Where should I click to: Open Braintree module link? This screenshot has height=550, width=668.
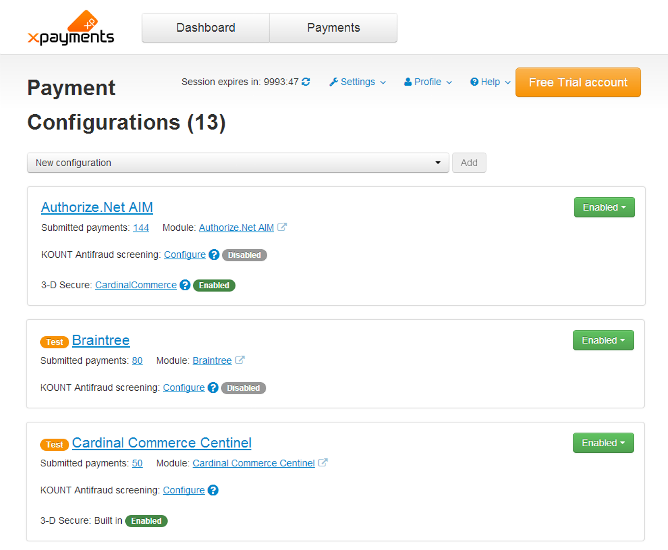[212, 361]
